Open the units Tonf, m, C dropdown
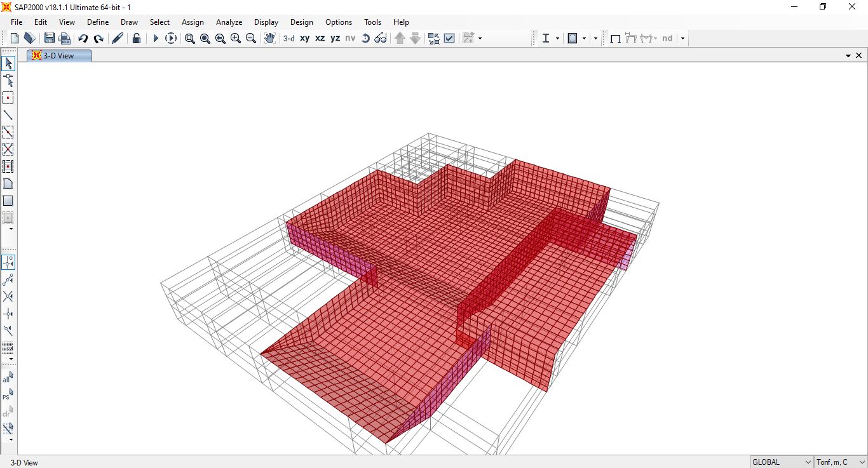This screenshot has width=868, height=468. tap(840, 462)
